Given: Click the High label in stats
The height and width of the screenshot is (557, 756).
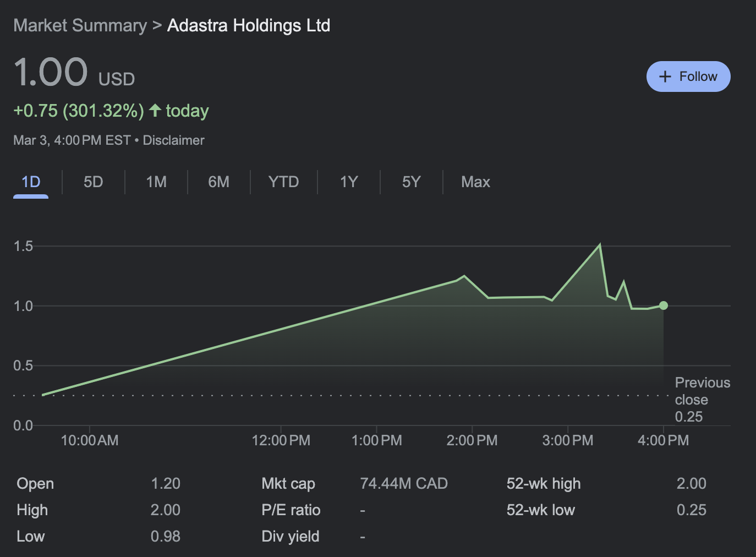Looking at the screenshot, I should [32, 510].
